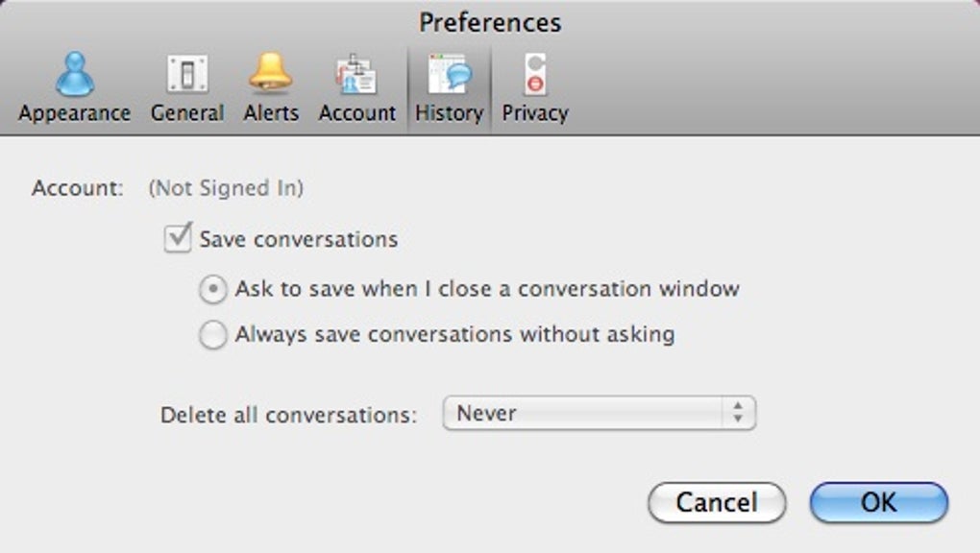Viewport: 980px width, 553px height.
Task: Open the Appearance preferences icon
Action: click(74, 74)
